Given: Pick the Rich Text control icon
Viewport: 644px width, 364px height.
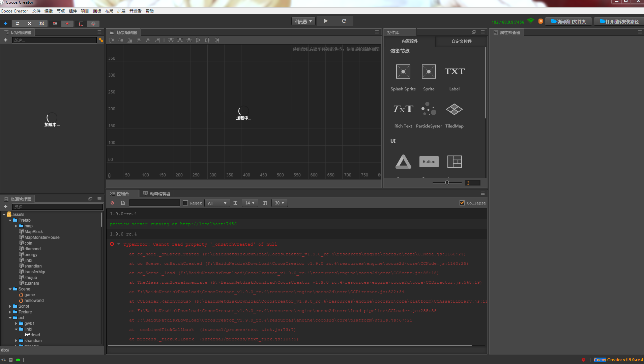Looking at the screenshot, I should point(403,109).
